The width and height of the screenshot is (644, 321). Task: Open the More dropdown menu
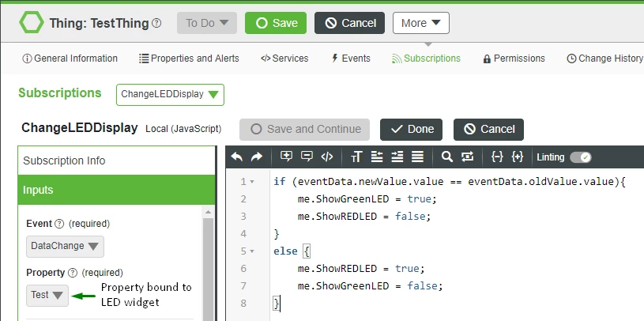click(x=421, y=23)
